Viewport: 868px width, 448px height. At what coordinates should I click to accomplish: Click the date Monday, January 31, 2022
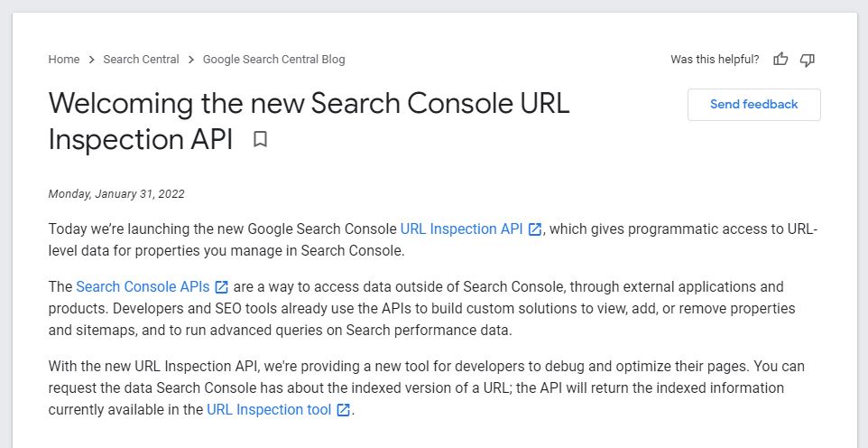(116, 194)
